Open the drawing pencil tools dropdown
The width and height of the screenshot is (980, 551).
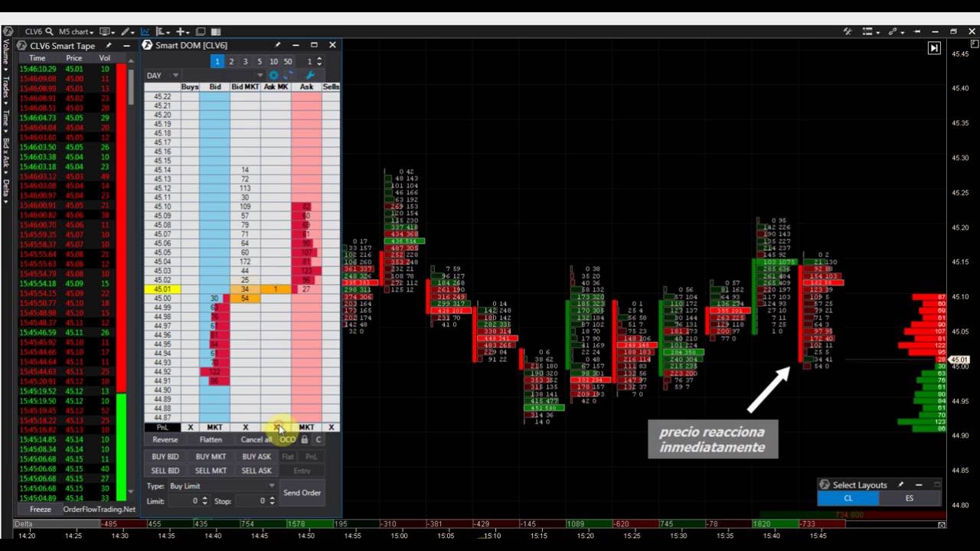coord(128,31)
